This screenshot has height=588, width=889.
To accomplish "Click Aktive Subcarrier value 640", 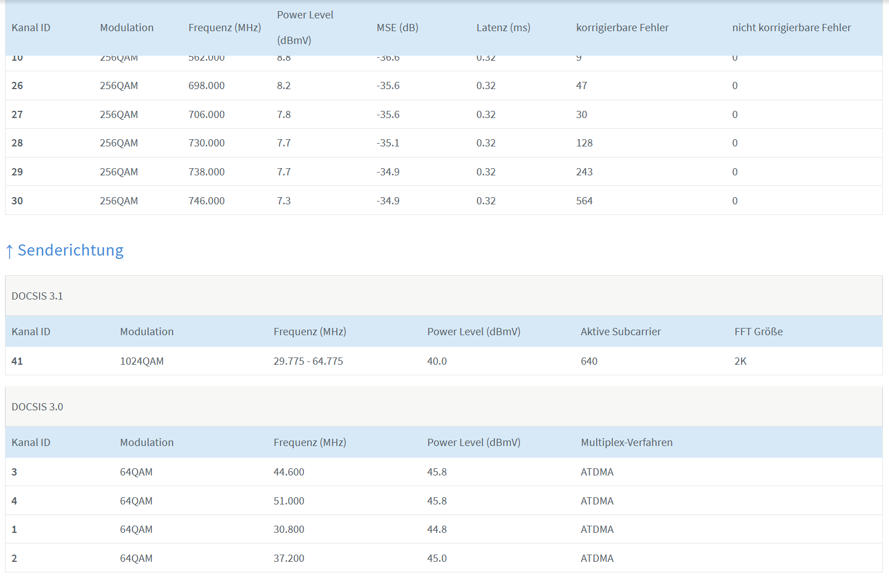I will pyautogui.click(x=589, y=361).
